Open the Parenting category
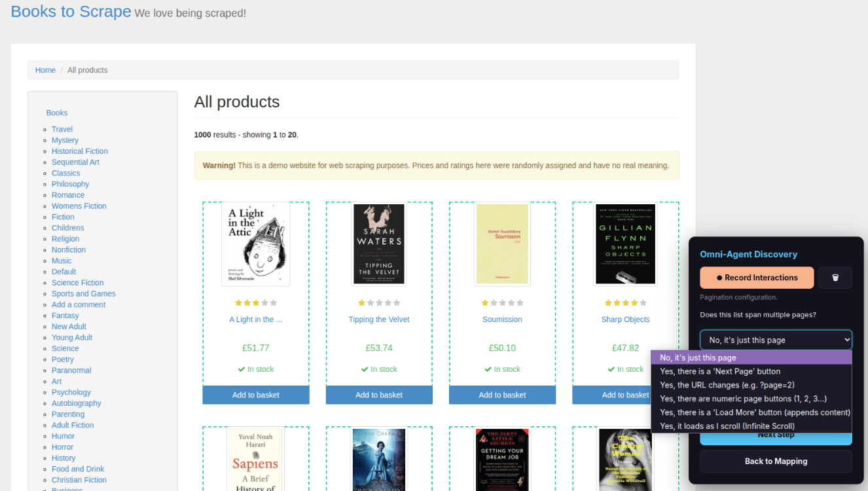 click(68, 414)
